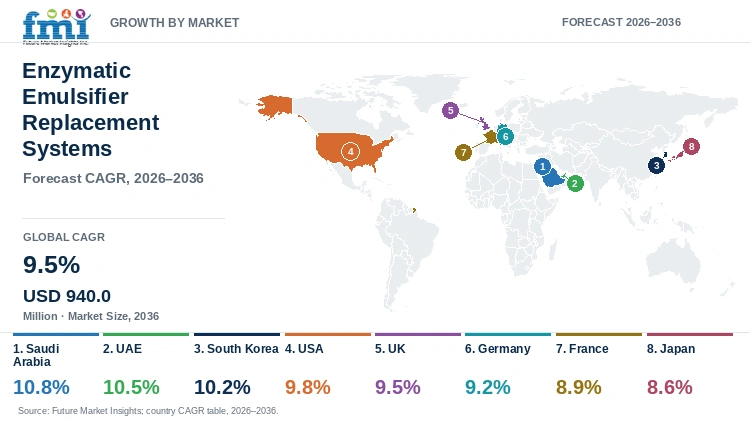750x421 pixels.
Task: Click the '1. Saudi Arabia' label
Action: click(x=36, y=355)
